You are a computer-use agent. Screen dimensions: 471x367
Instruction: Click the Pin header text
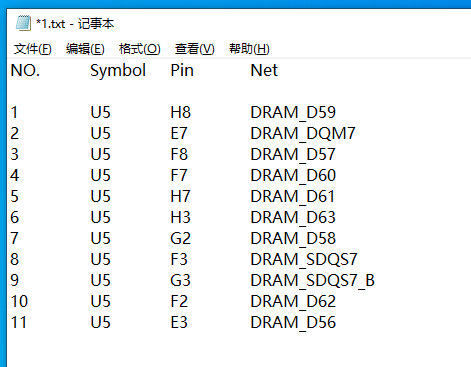182,70
